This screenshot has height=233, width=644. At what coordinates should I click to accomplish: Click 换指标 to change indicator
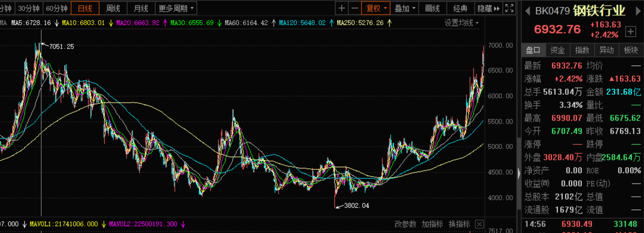coord(459,224)
